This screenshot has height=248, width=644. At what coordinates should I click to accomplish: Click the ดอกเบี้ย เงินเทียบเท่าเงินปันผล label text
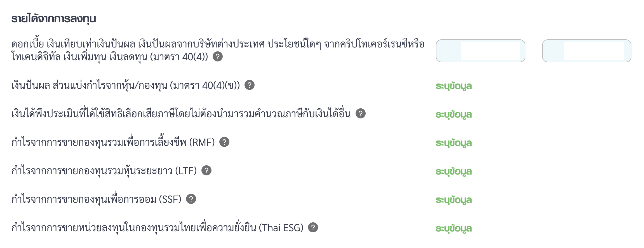tap(218, 50)
